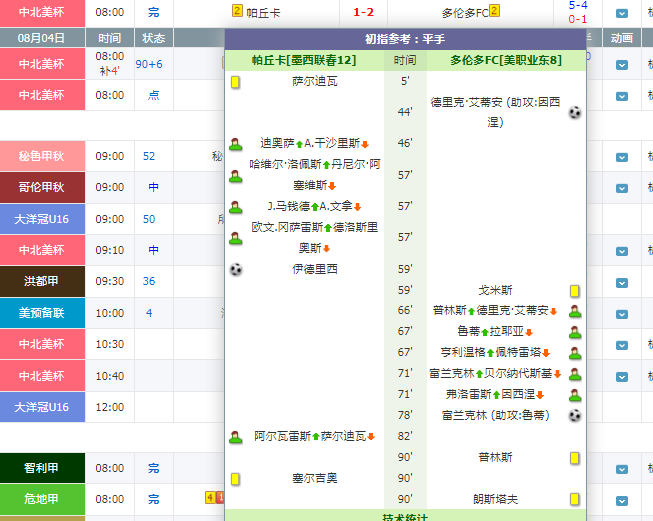Click 萨尔迪瓦's yellow card icon at 5'
653x521 pixels.
coord(235,82)
